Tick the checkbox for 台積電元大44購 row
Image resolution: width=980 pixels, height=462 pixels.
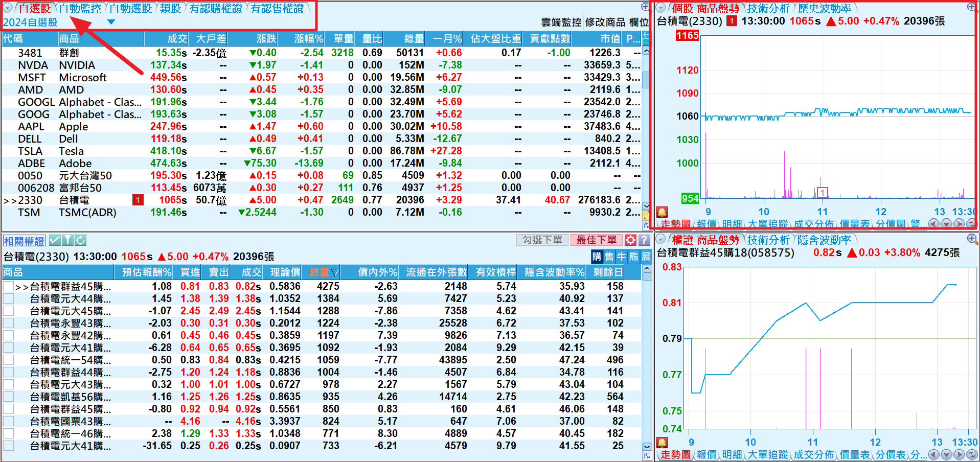tap(8, 299)
